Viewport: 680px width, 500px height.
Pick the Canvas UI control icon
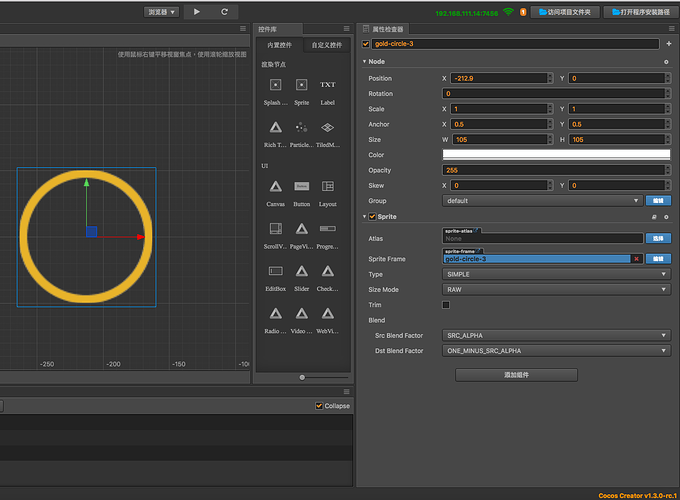(x=275, y=186)
